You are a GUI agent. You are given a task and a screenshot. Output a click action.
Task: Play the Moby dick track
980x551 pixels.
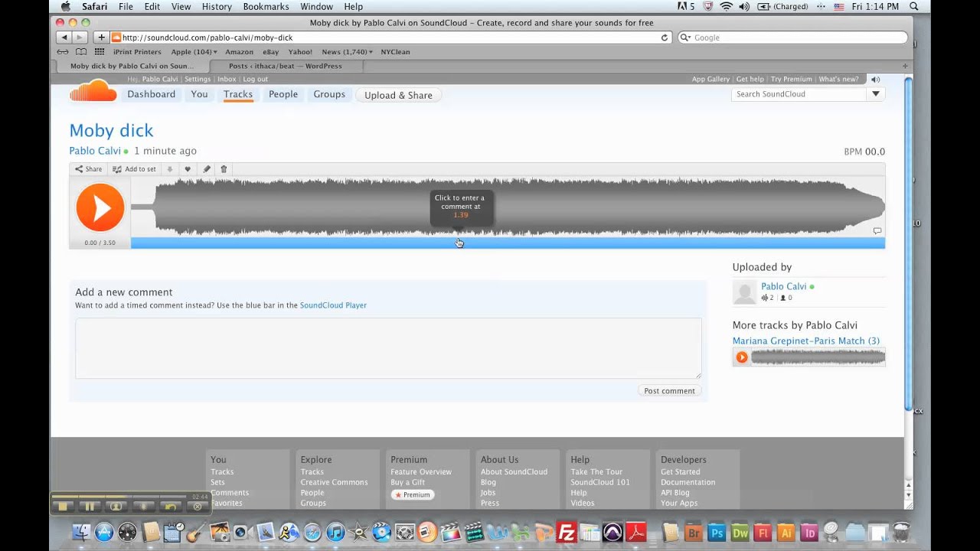[x=100, y=207]
